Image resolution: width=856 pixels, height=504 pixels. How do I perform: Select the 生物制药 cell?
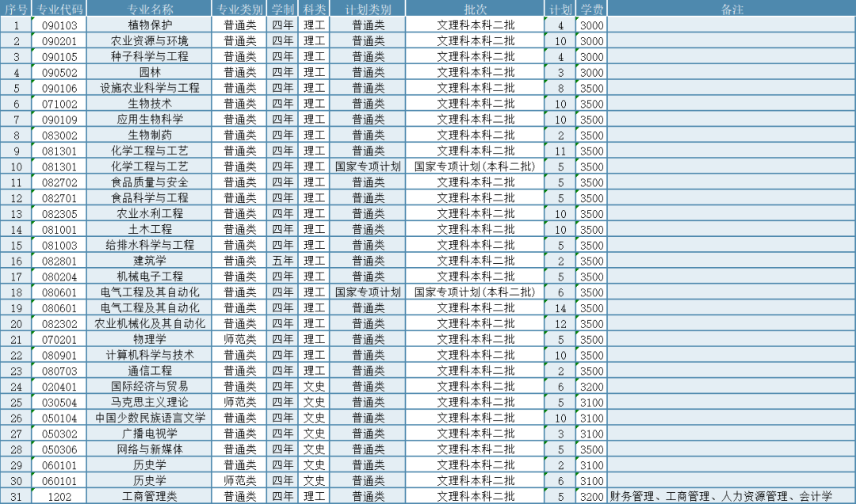pos(150,135)
